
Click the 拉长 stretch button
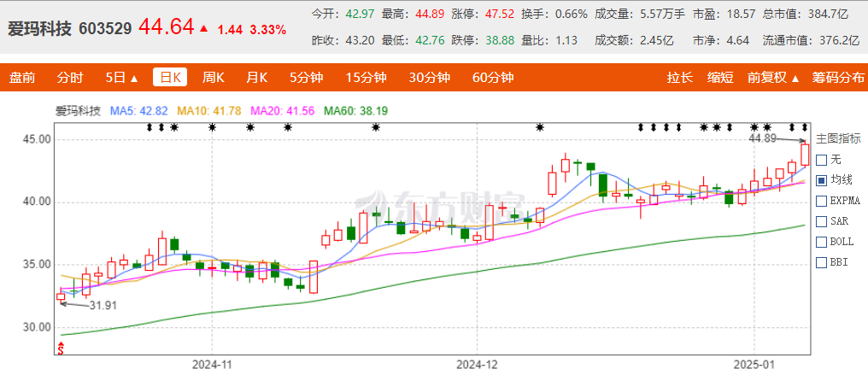[680, 78]
